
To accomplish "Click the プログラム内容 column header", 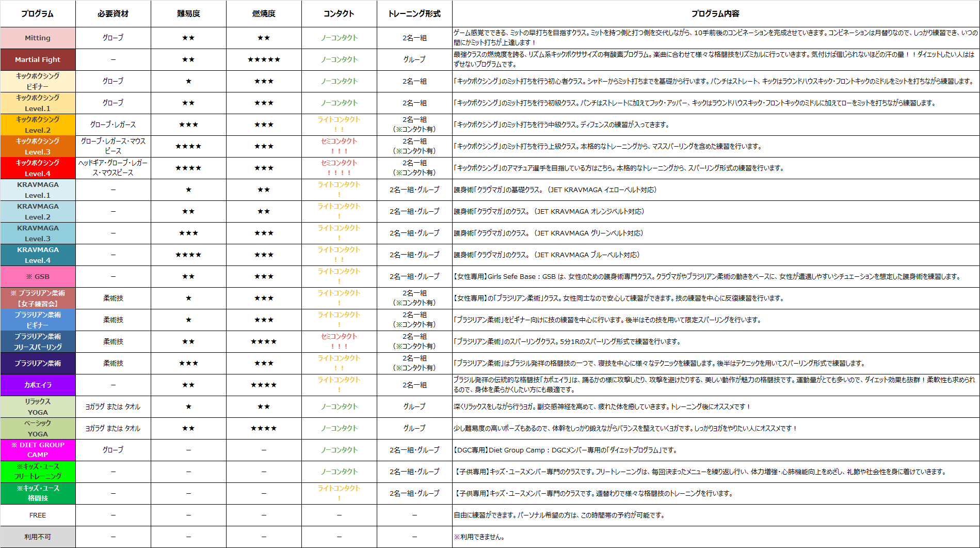I will pos(715,13).
